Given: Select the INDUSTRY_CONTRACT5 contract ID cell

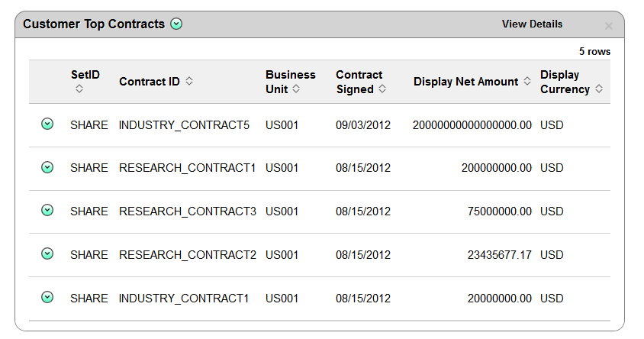Looking at the screenshot, I should click(184, 125).
